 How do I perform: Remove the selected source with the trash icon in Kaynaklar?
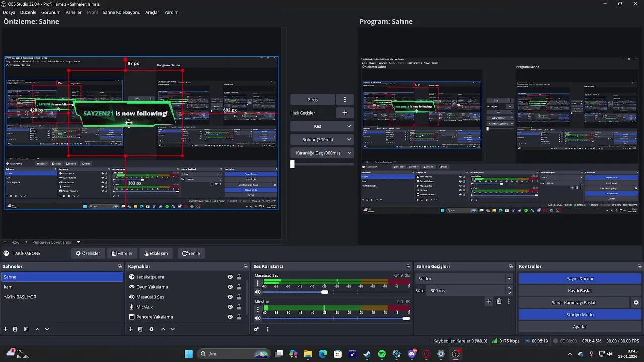pos(140,329)
